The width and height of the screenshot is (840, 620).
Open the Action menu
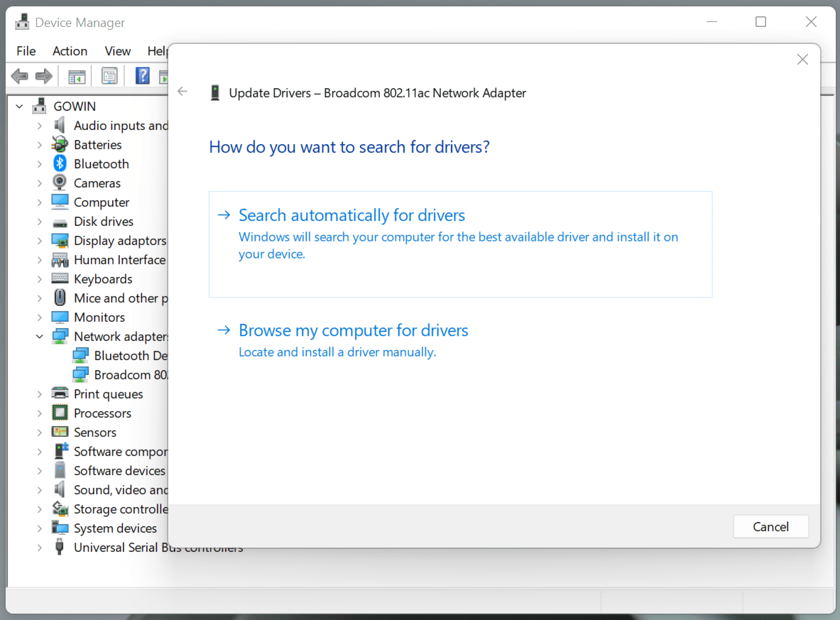70,50
